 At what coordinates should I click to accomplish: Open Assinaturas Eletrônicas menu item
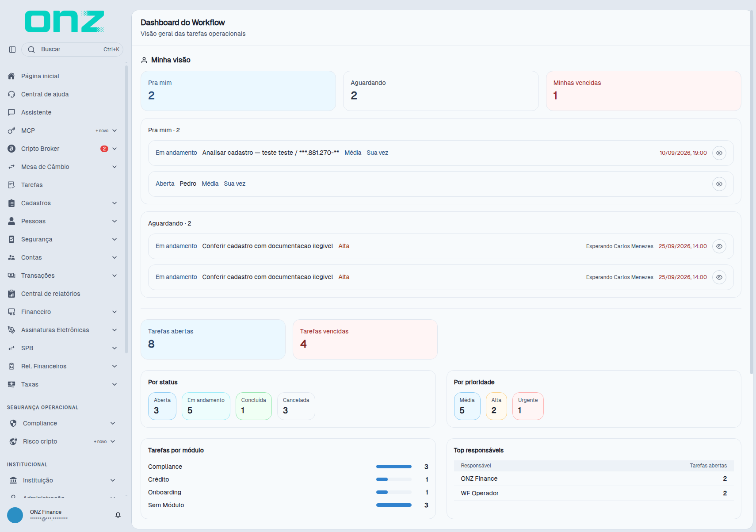tap(62, 330)
